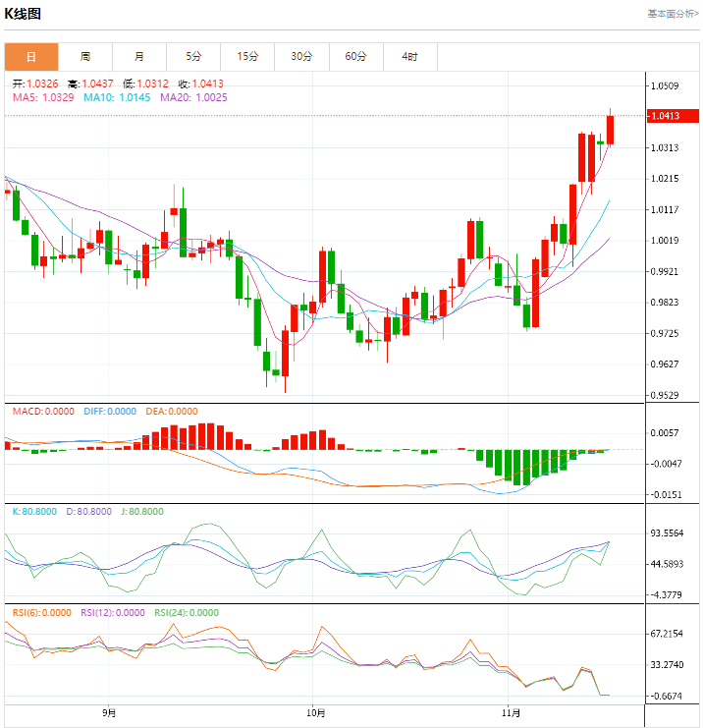The height and width of the screenshot is (728, 703).
Task: Click the DIFF: 0.0000 label
Action: tap(110, 412)
